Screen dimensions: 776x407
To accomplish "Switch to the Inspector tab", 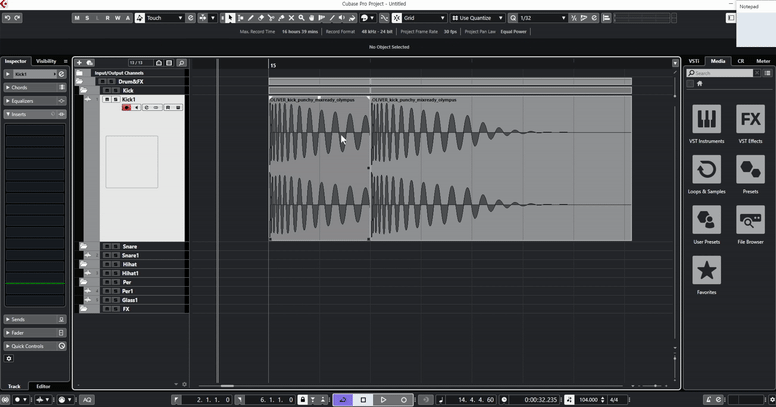I will 15,61.
